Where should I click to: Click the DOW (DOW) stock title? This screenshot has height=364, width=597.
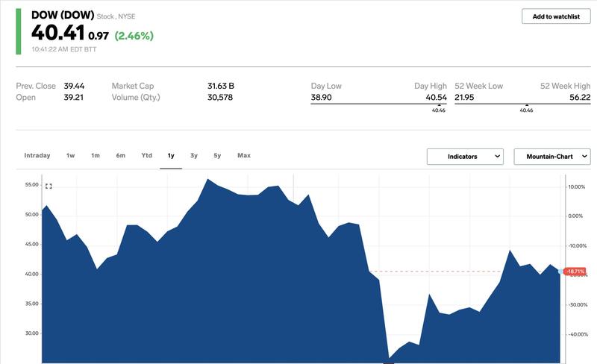(x=63, y=15)
